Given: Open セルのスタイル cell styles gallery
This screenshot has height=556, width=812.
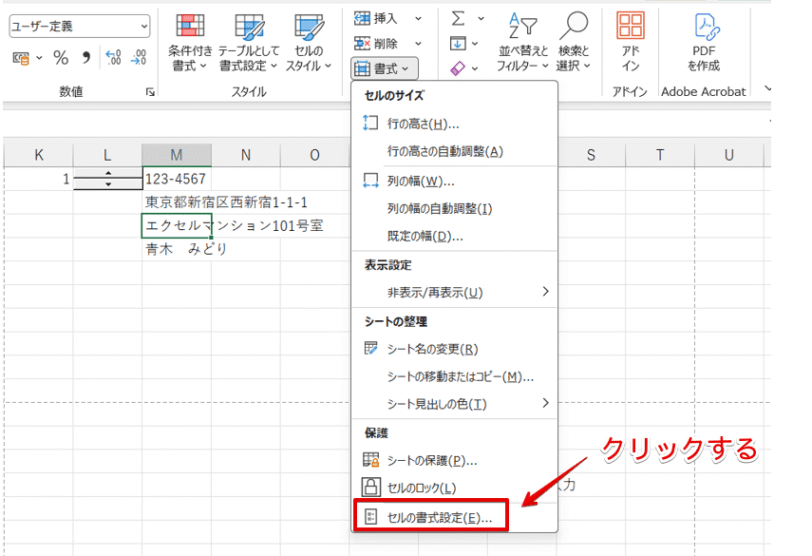Looking at the screenshot, I should (309, 42).
